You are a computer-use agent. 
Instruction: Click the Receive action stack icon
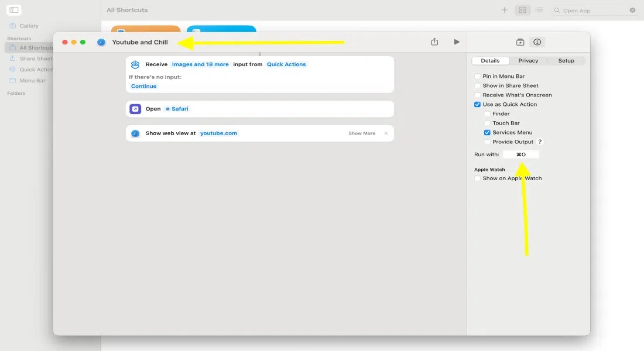click(x=135, y=64)
